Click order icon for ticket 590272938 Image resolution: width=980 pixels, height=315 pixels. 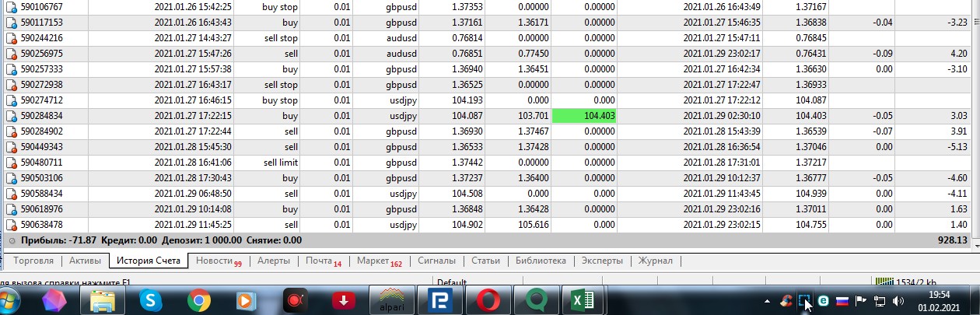pyautogui.click(x=11, y=85)
